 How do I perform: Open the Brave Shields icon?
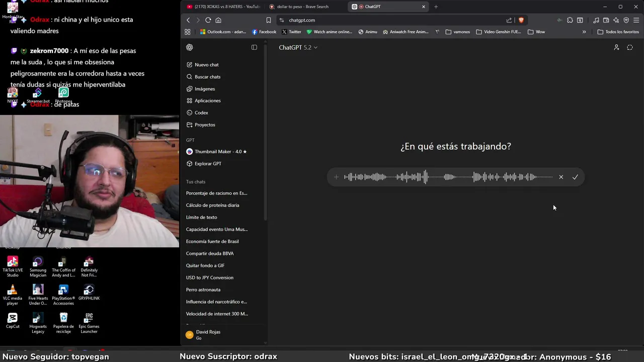(521, 20)
